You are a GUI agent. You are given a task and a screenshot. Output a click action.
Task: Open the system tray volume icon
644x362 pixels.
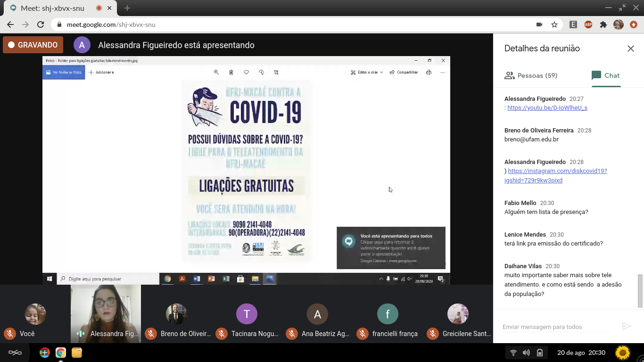526,353
